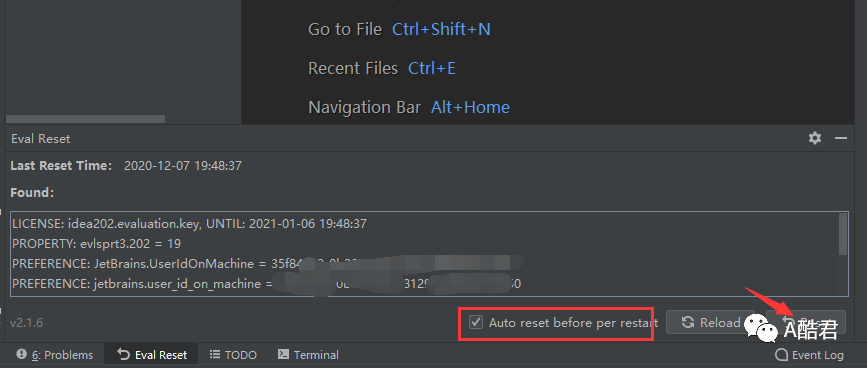Open the Problems tool window tab
867x368 pixels.
[55, 355]
